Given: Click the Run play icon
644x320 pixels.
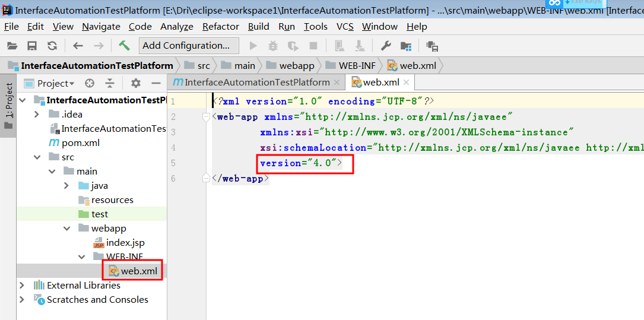Looking at the screenshot, I should tap(253, 46).
